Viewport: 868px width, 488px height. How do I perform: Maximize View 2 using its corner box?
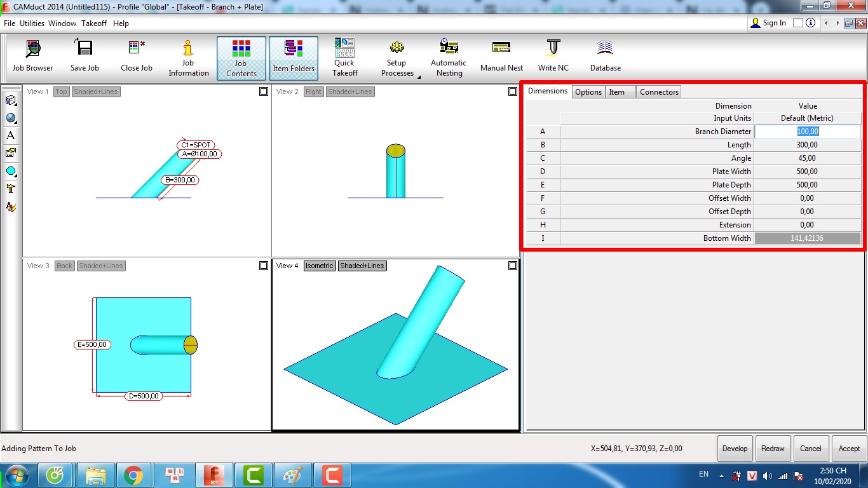pos(513,91)
